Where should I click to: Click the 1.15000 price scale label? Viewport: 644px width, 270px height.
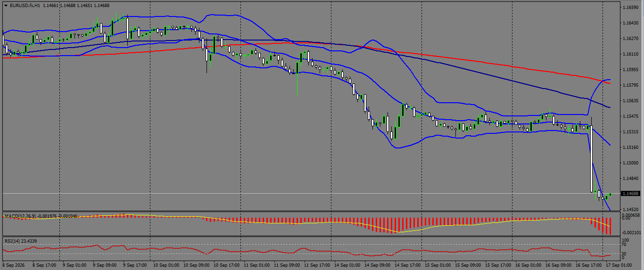coord(630,164)
